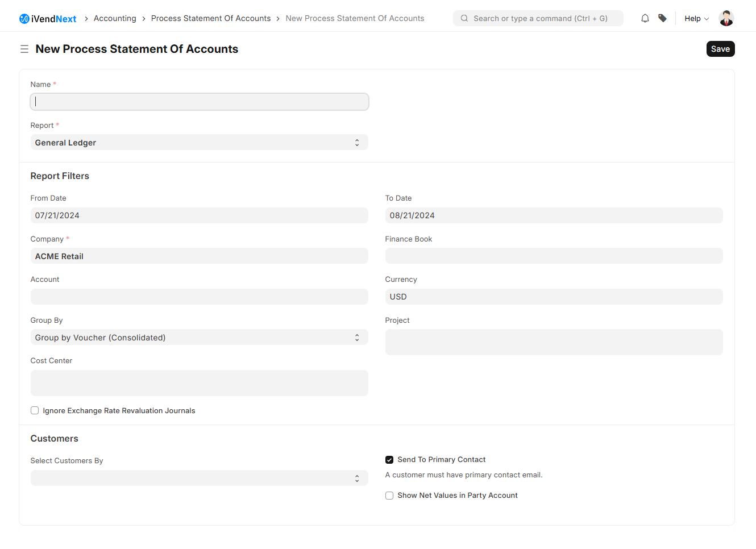Enable Ignore Exchange Rate Revaluation Journals
Screen dimensions: 756x549
(x=35, y=410)
